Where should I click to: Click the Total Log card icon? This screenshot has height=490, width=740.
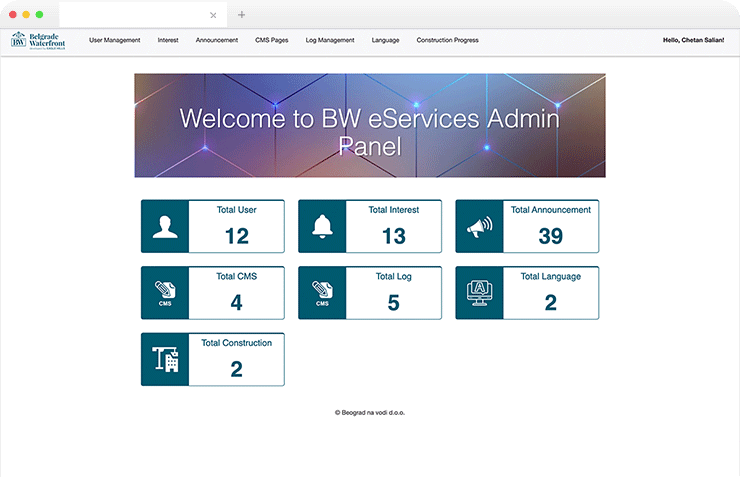[x=322, y=293]
